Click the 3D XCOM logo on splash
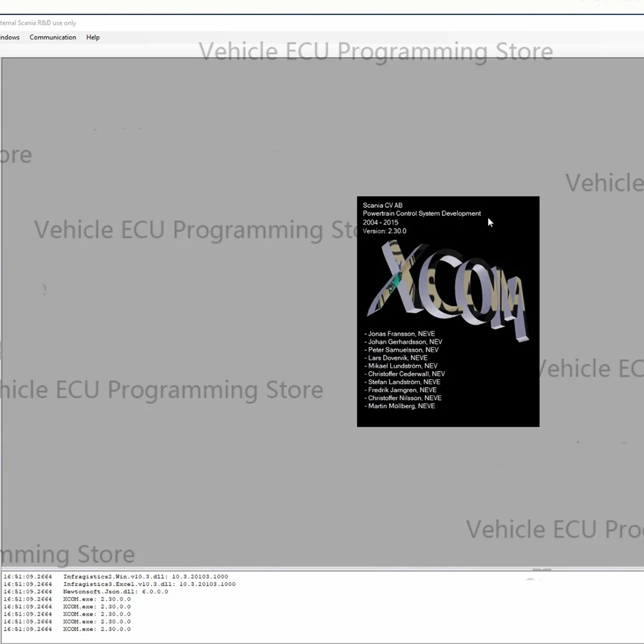Viewport: 644px width, 644px height. (448, 290)
